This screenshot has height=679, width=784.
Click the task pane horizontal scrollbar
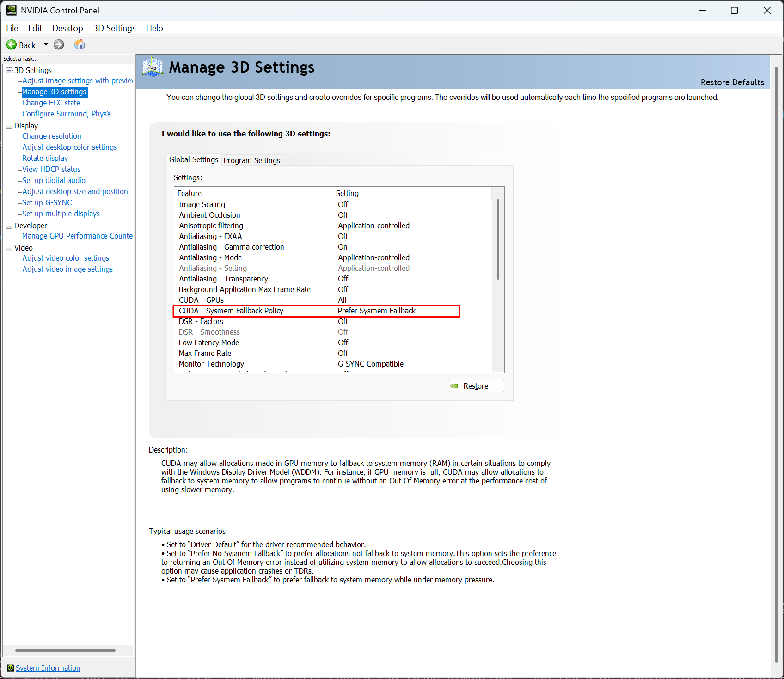click(x=65, y=650)
